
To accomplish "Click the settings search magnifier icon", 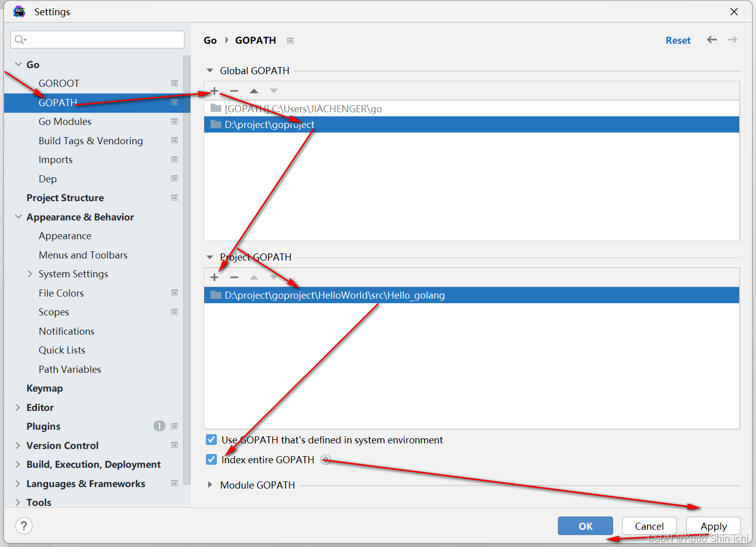I will point(20,40).
